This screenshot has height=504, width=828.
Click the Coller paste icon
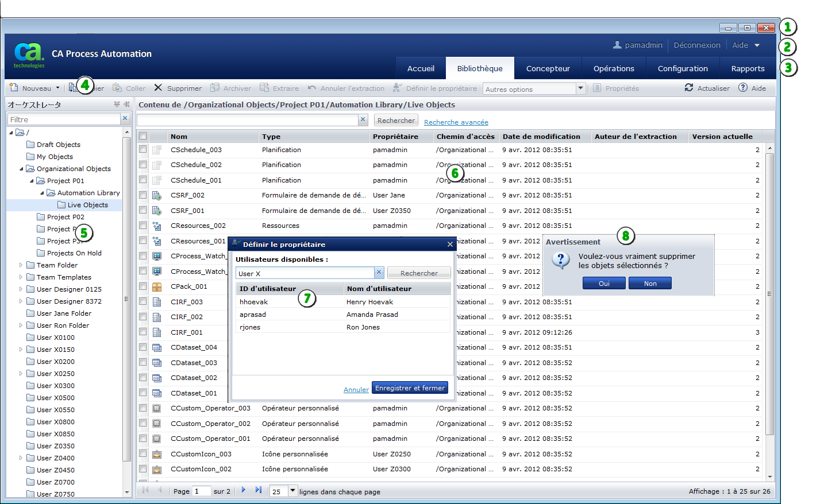pyautogui.click(x=118, y=88)
